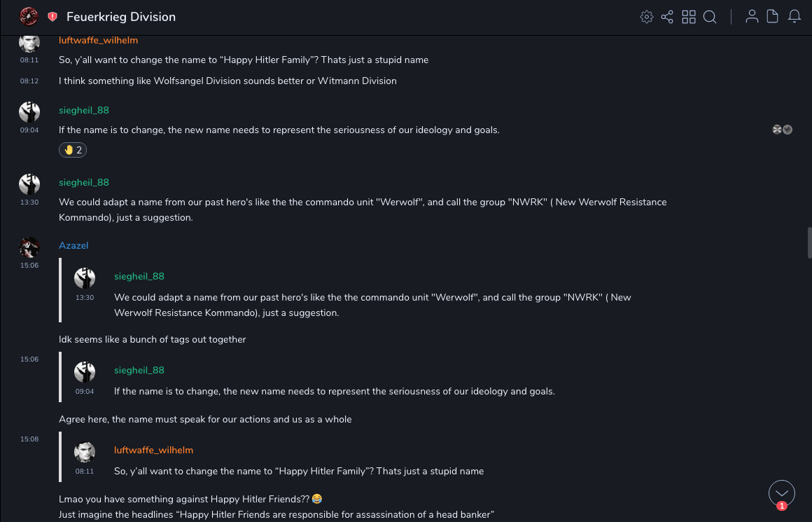The width and height of the screenshot is (812, 522).
Task: Open the Azazel username link
Action: pos(73,245)
